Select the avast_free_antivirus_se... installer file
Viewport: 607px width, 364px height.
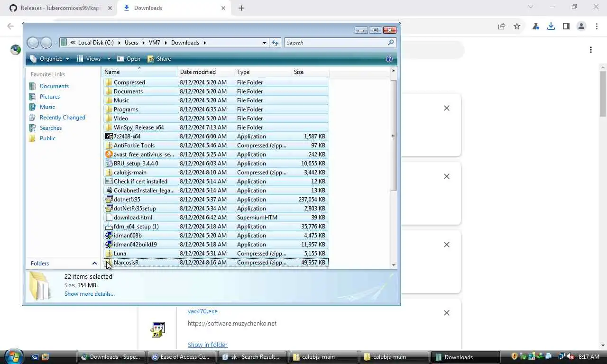coord(216,155)
